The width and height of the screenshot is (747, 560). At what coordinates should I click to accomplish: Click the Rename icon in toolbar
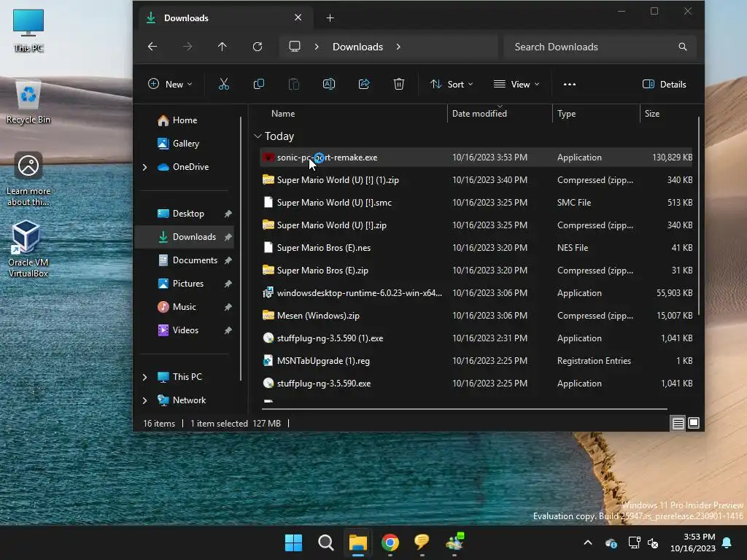click(x=329, y=85)
